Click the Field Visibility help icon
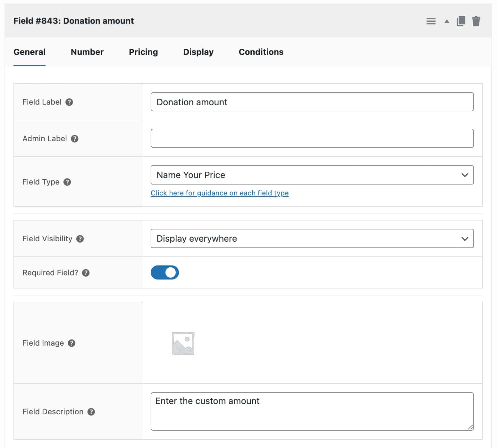 (80, 239)
